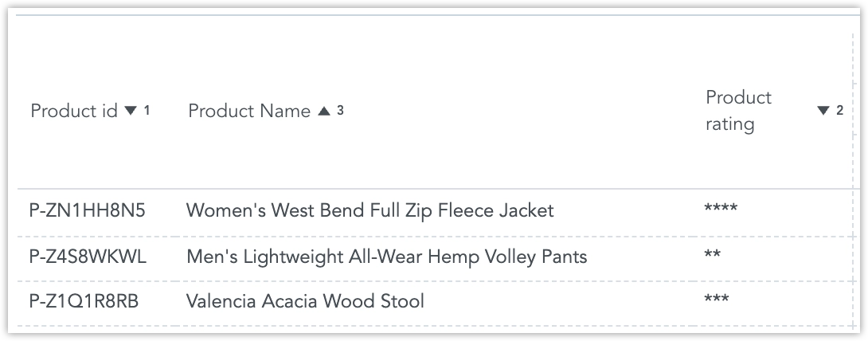Click the Product rating descending sort arrow
Image resolution: width=868 pixels, height=341 pixels.
823,112
